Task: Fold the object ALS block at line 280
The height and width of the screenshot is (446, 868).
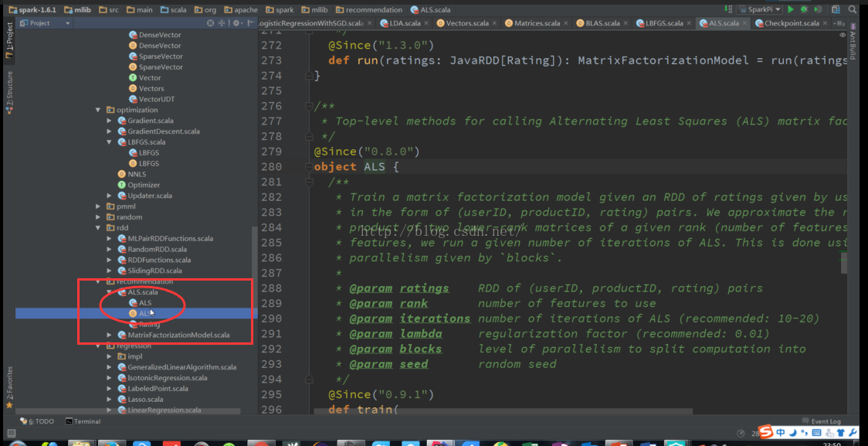Action: click(308, 167)
